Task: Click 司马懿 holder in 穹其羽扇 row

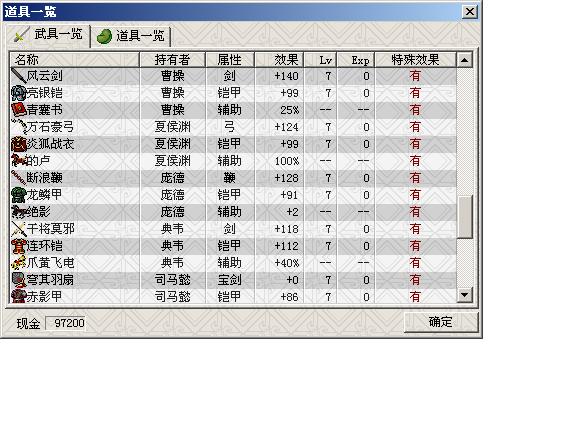Action: click(x=172, y=280)
